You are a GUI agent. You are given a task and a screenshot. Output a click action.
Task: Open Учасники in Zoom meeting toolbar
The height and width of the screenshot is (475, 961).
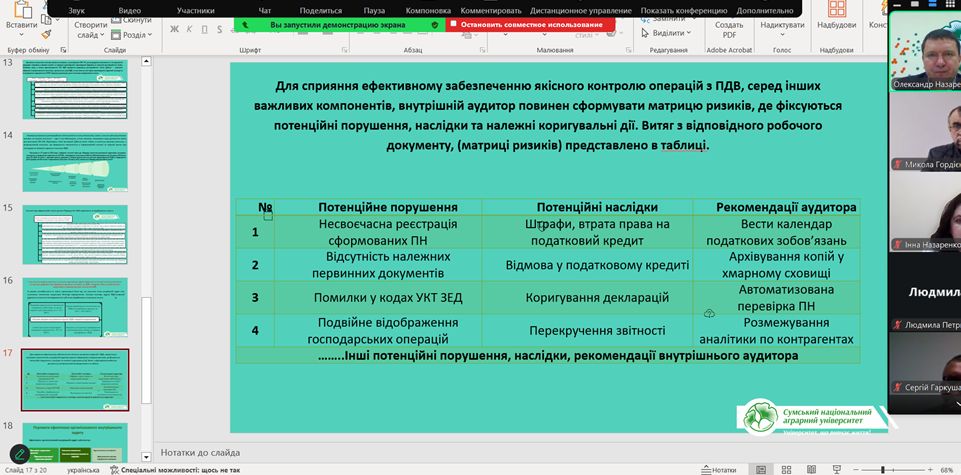coord(195,10)
